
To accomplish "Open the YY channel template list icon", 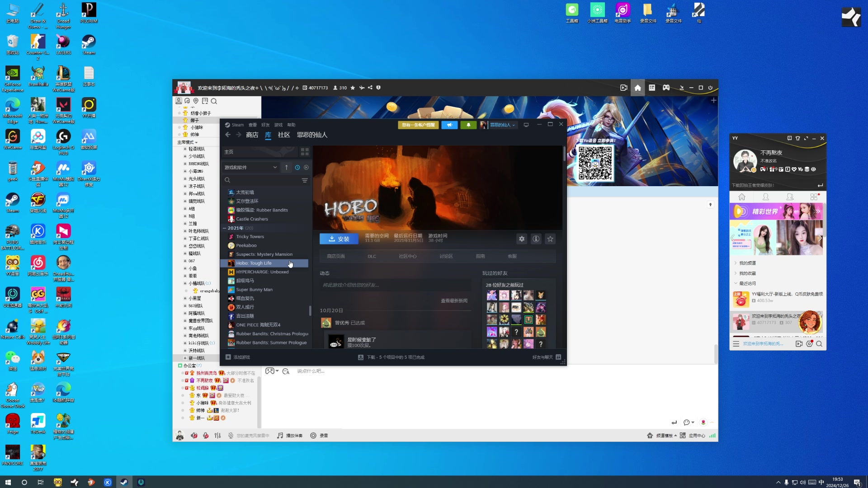I will coord(652,88).
